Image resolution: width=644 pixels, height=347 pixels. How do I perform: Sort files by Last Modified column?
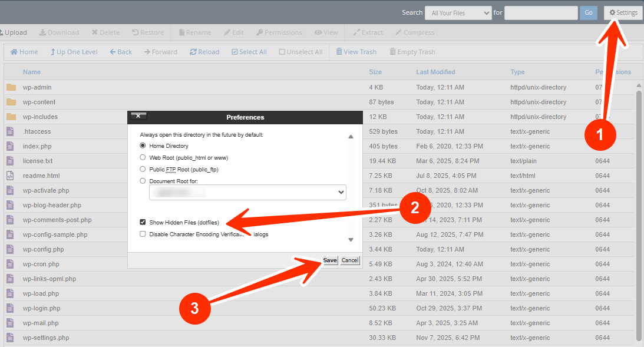[435, 72]
